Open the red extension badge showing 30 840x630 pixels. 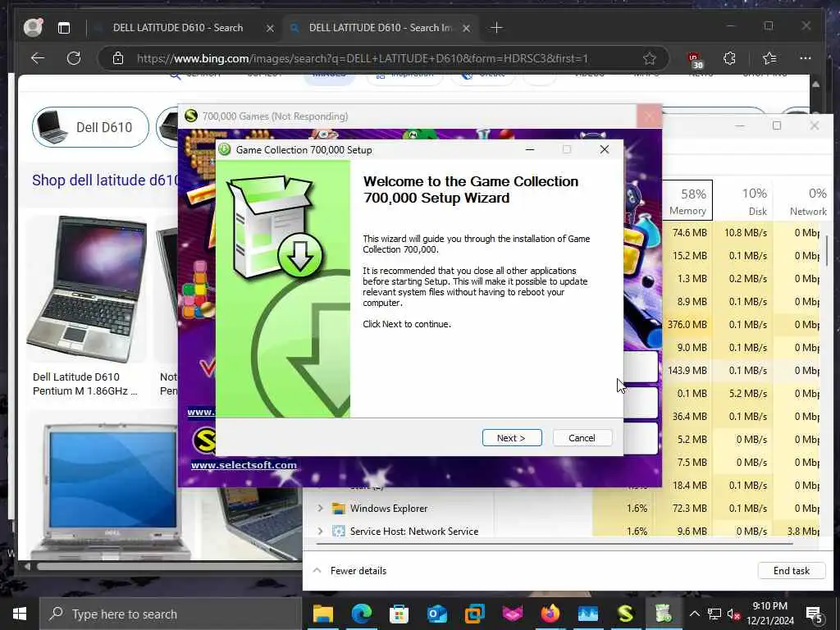(695, 59)
